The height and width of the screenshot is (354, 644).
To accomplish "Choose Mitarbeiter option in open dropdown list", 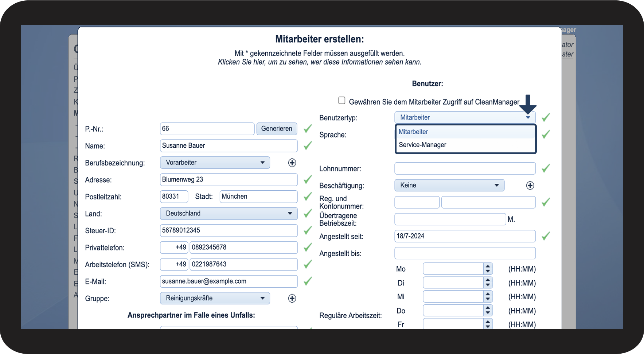I will pyautogui.click(x=413, y=132).
